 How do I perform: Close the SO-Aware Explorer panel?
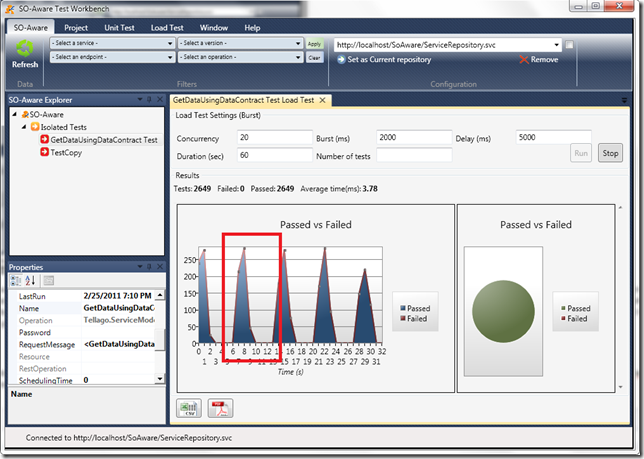pos(159,99)
